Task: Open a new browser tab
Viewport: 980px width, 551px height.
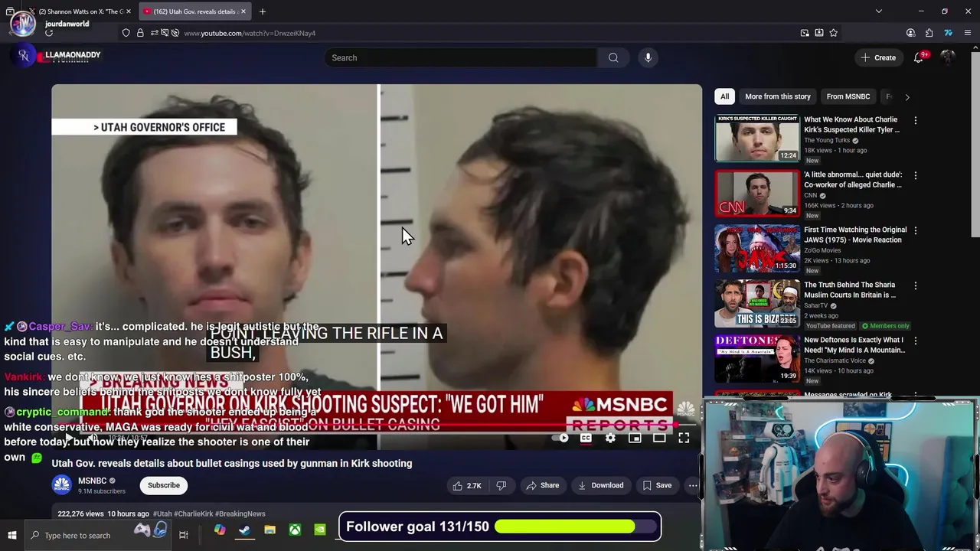Action: tap(262, 11)
